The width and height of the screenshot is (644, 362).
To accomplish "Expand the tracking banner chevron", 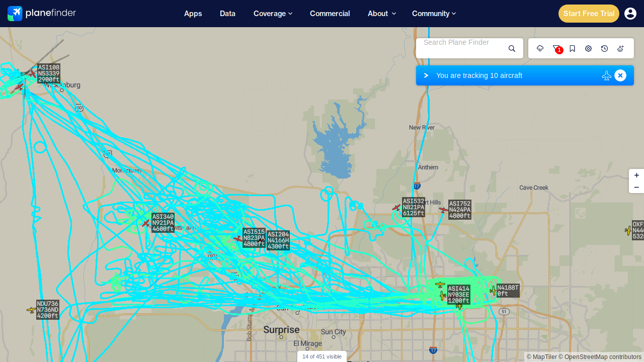I will click(426, 75).
